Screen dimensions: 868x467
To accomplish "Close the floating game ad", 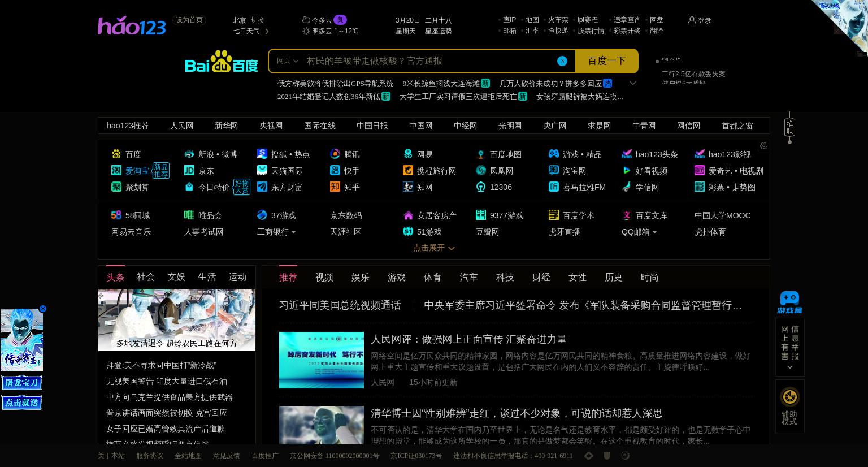I will coord(43,309).
